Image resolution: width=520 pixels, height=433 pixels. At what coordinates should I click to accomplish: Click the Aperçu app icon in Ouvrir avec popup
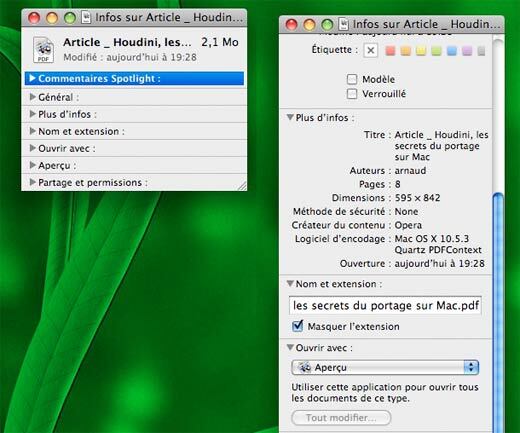(x=304, y=367)
